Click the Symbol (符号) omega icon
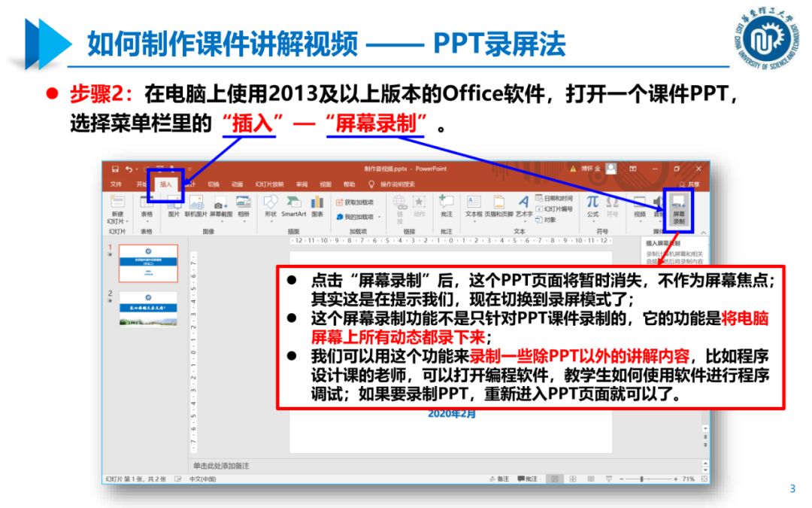 coord(613,201)
